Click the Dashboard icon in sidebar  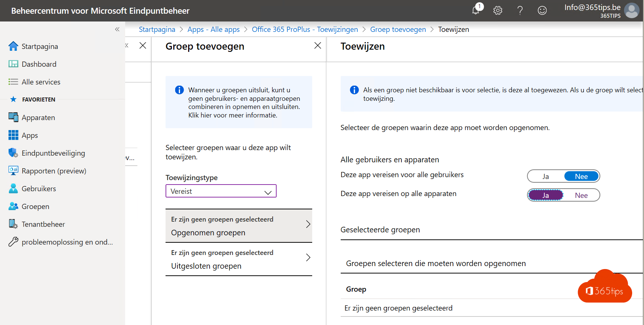13,64
